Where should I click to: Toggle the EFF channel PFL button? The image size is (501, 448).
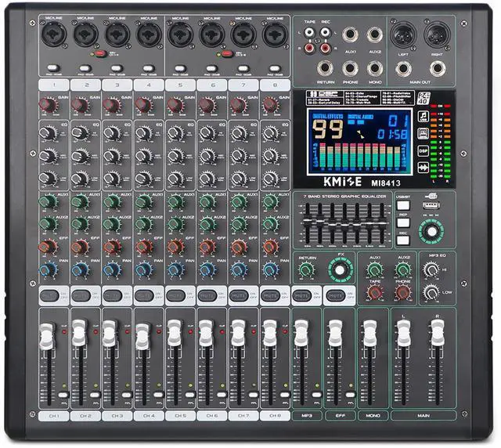coord(351,395)
